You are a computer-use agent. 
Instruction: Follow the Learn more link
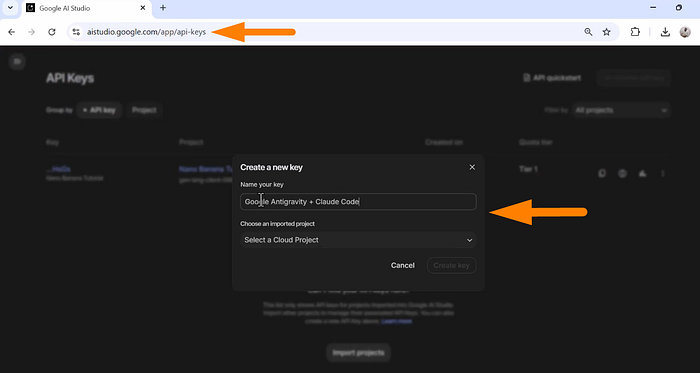(396, 321)
